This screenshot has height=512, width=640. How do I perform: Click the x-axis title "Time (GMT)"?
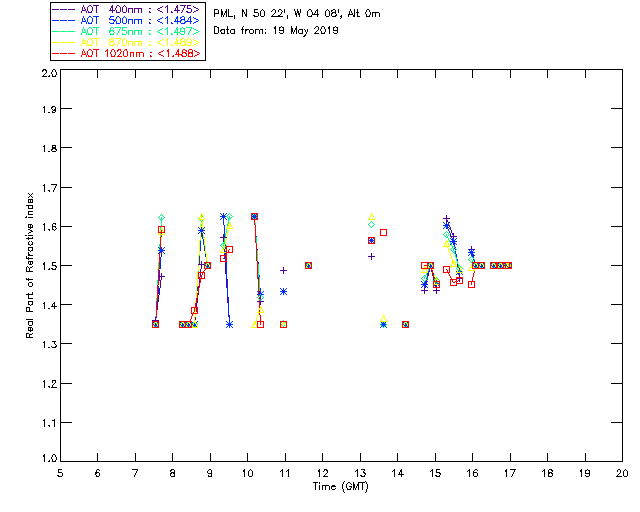[341, 487]
